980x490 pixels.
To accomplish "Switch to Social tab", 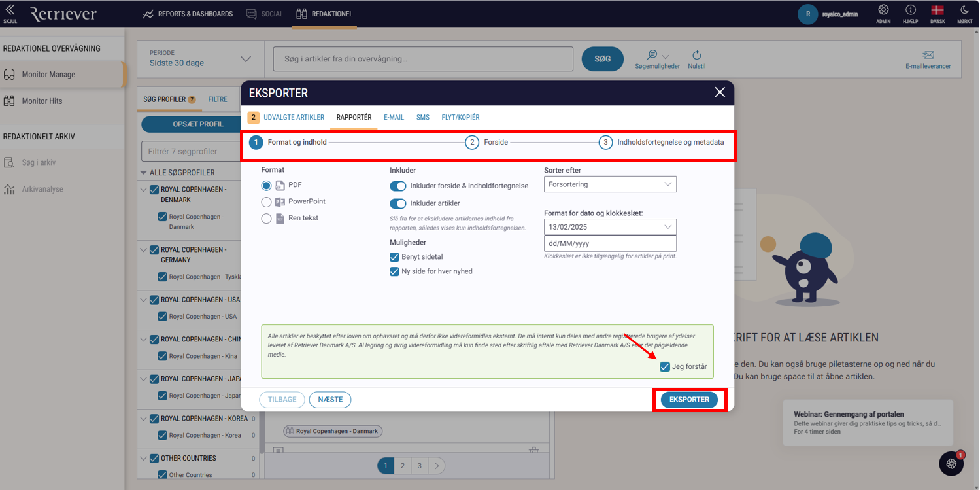I will [x=265, y=14].
